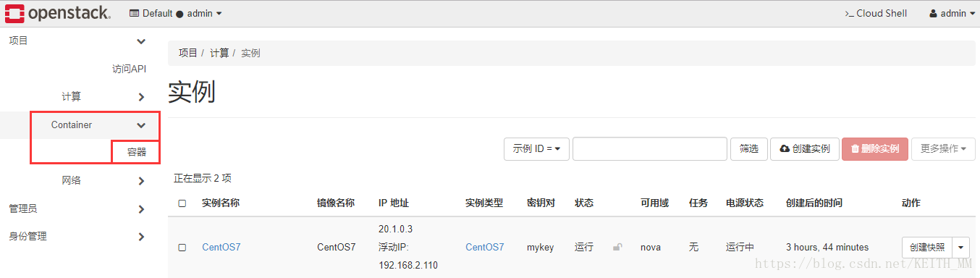Image resolution: width=980 pixels, height=278 pixels.
Task: Expand the 网络 sidebar group
Action: pyautogui.click(x=141, y=181)
